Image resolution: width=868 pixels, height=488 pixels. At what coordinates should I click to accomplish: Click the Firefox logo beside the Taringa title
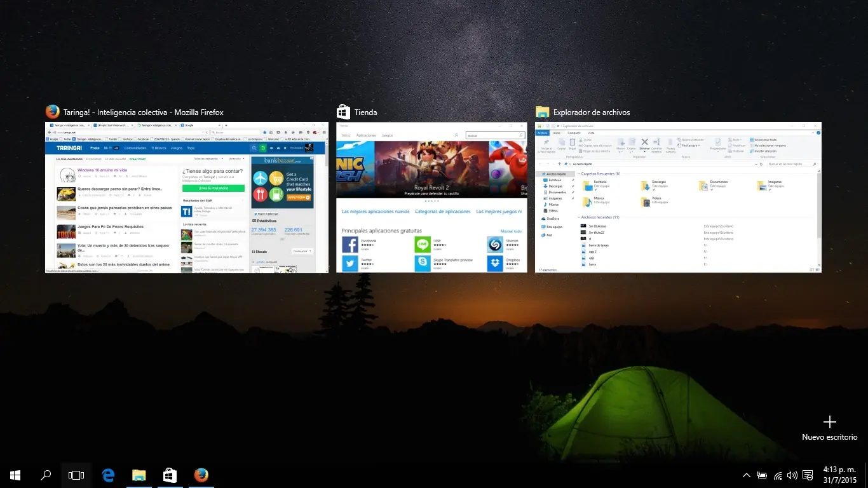pyautogui.click(x=52, y=112)
